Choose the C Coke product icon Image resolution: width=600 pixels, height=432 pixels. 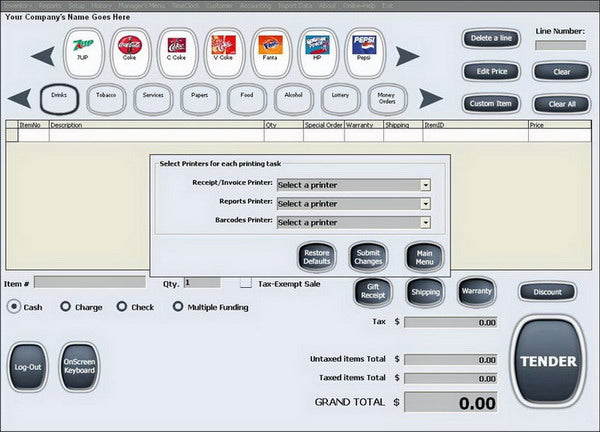[x=177, y=53]
